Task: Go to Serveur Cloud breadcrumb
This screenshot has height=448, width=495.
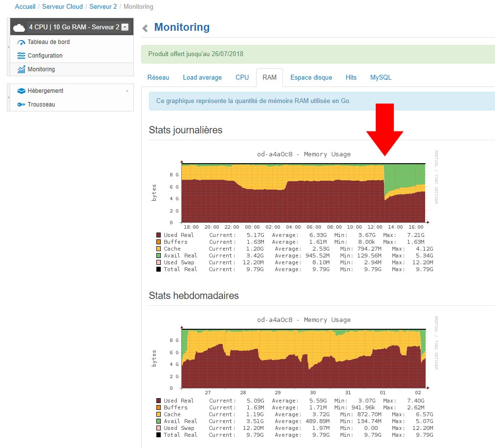Action: tap(63, 6)
